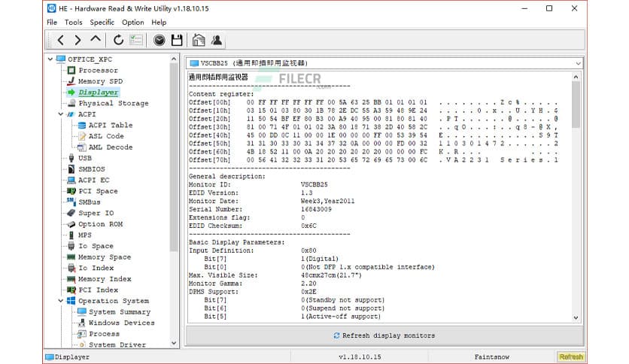Image resolution: width=629 pixels, height=364 pixels.
Task: Click the Forward arrow toolbar icon
Action: [x=77, y=40]
